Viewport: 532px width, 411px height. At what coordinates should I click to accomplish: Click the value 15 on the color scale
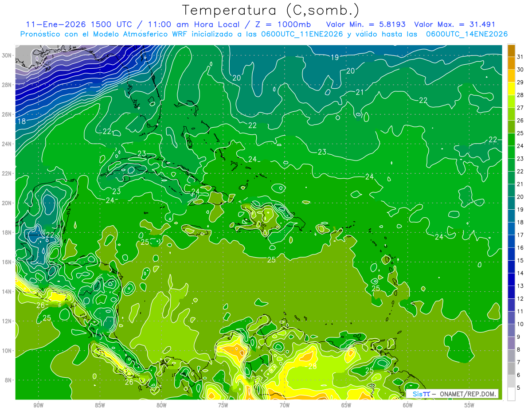(x=520, y=260)
